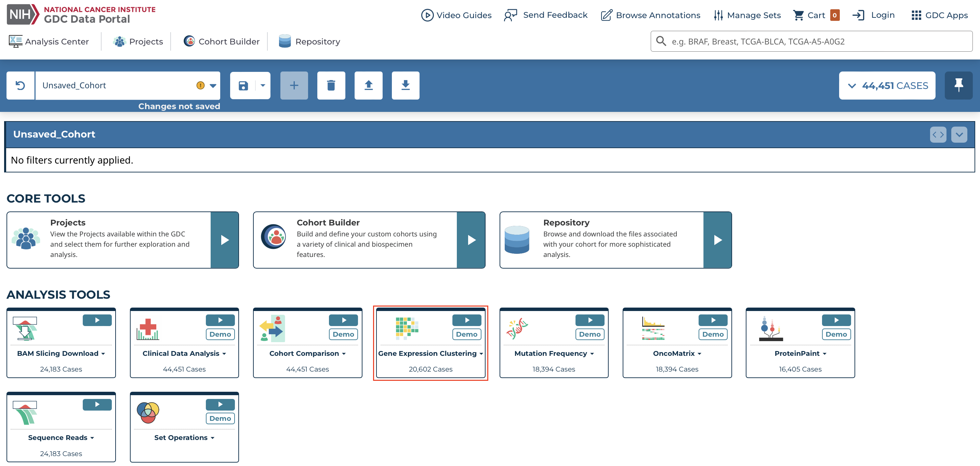Image resolution: width=980 pixels, height=466 pixels.
Task: Toggle the query expression view button
Action: (x=938, y=134)
